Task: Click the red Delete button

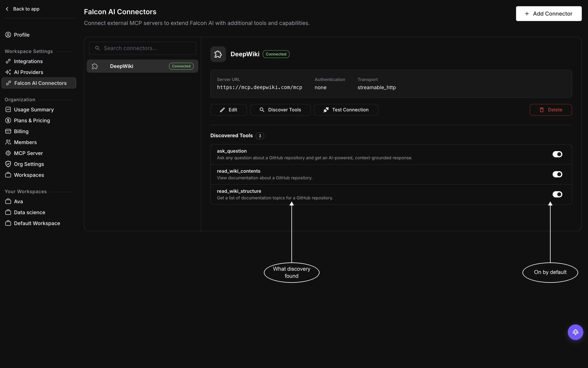Action: [551, 110]
